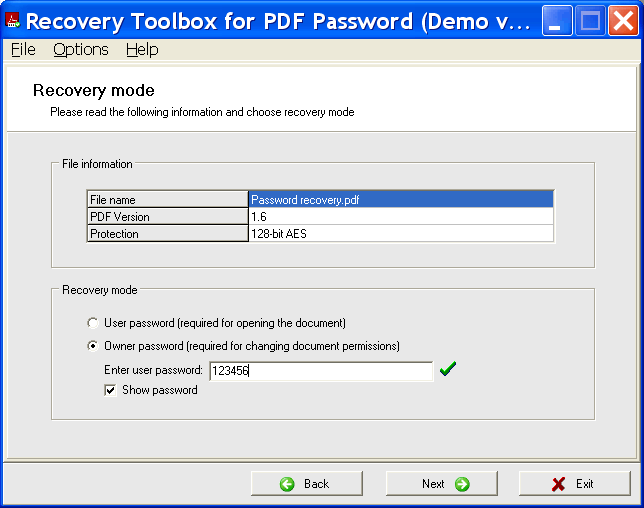Open the Help menu
This screenshot has height=508, width=644.
pos(142,50)
